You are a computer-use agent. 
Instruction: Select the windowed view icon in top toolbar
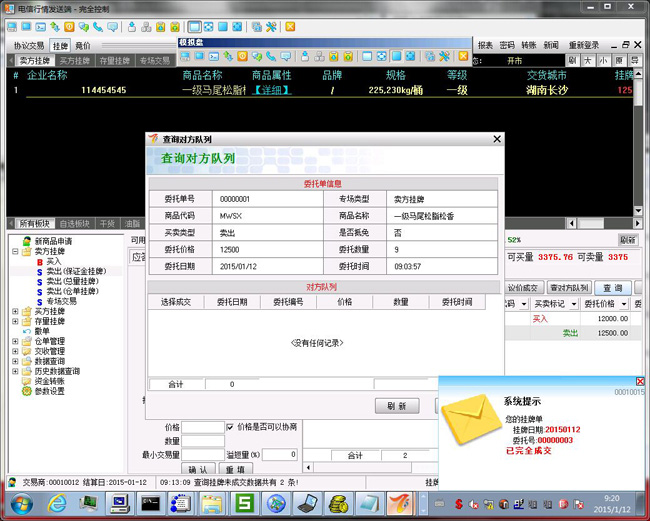coord(194,27)
